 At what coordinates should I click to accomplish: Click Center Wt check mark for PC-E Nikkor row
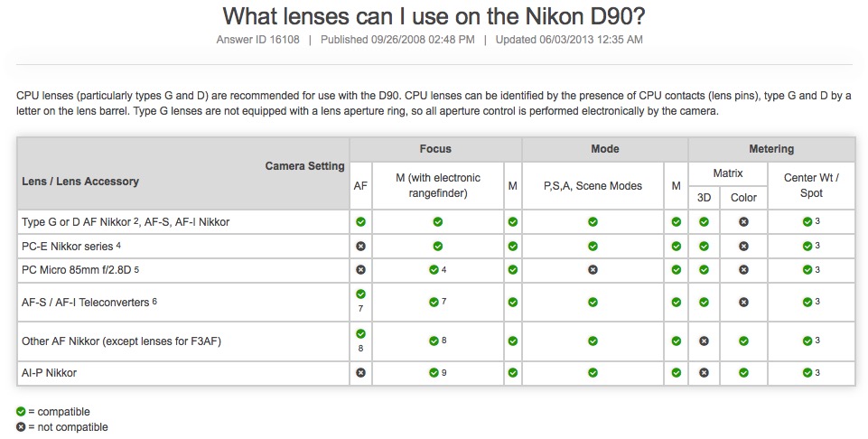807,246
